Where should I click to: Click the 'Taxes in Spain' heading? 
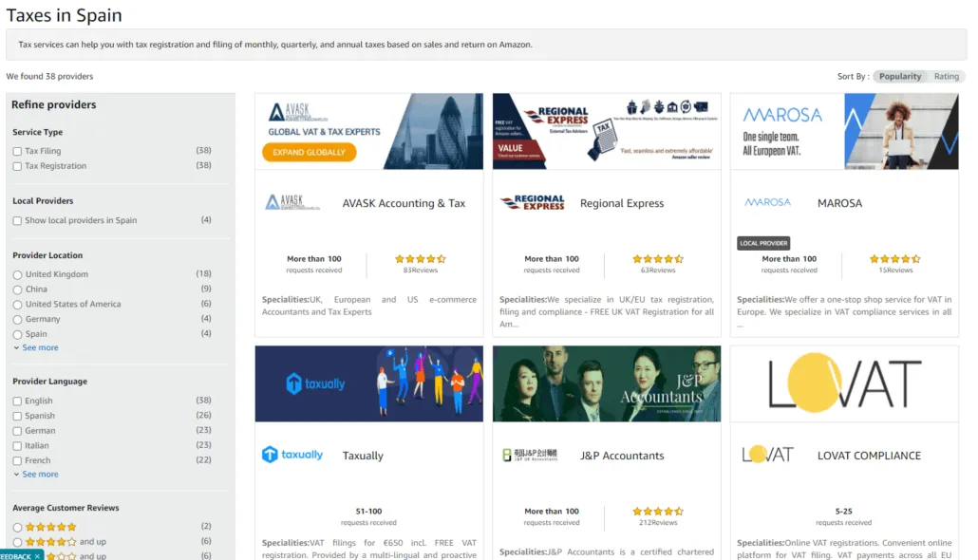click(65, 15)
